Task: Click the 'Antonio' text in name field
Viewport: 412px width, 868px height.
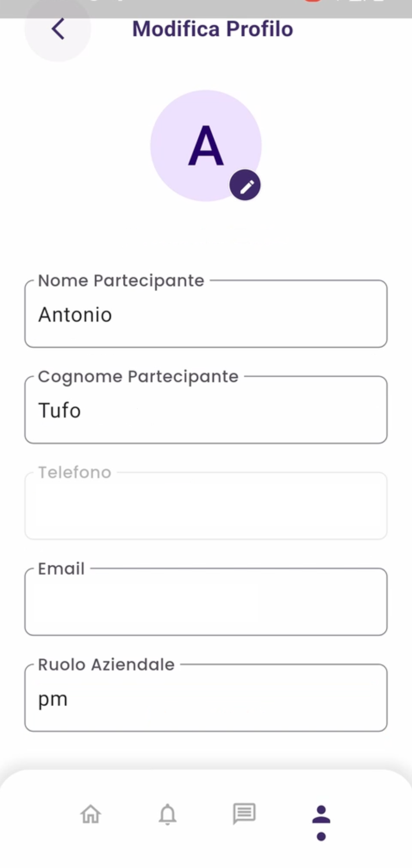Action: pos(75,315)
